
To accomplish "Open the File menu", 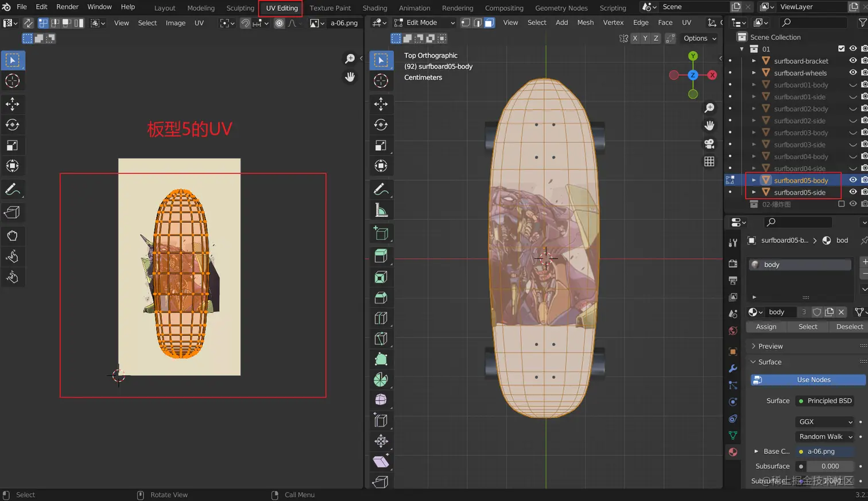I will [x=22, y=7].
